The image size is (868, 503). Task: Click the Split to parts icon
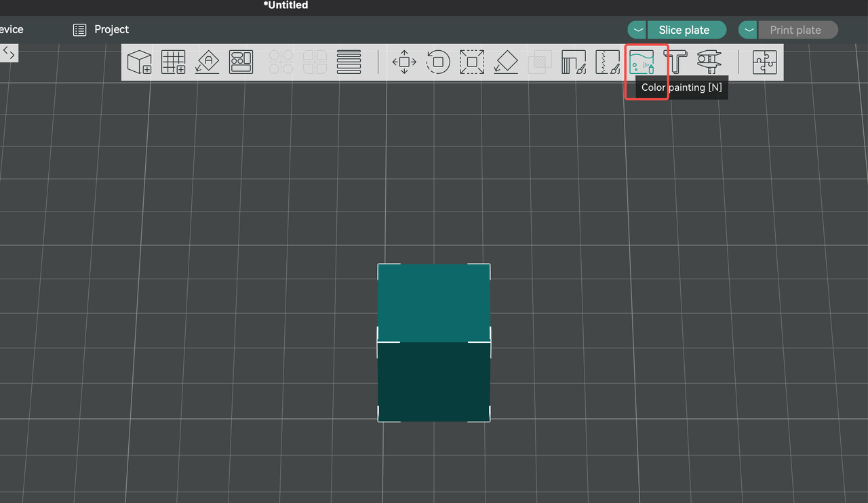point(315,62)
